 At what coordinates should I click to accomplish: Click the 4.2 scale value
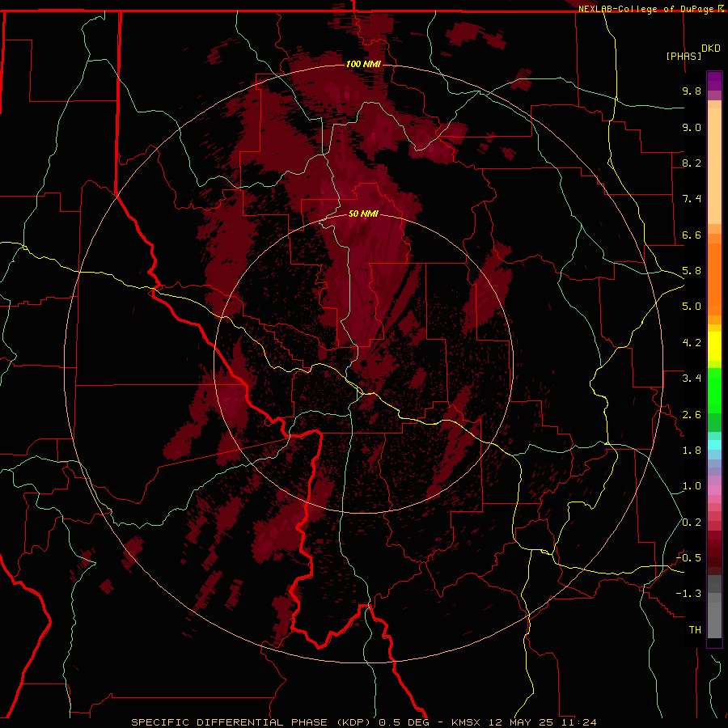[692, 343]
